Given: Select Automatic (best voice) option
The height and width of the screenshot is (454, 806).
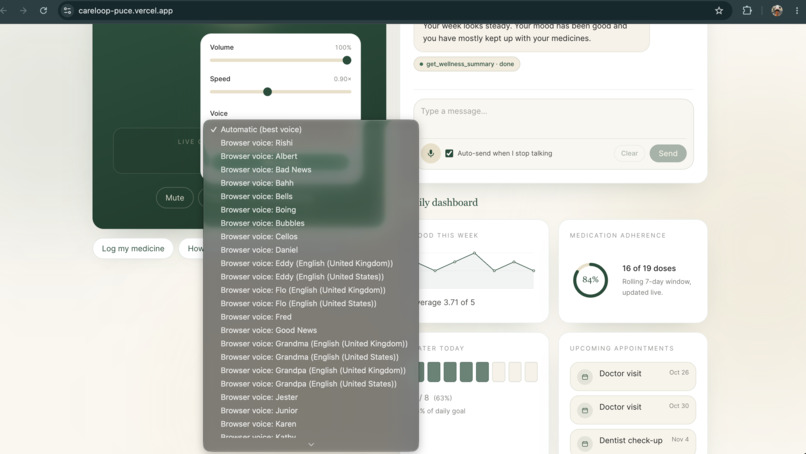Looking at the screenshot, I should (x=310, y=130).
